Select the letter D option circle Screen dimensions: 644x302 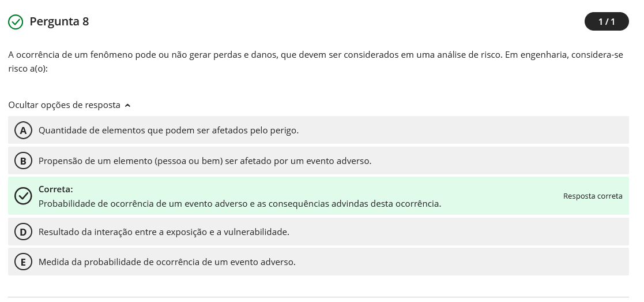(x=23, y=232)
